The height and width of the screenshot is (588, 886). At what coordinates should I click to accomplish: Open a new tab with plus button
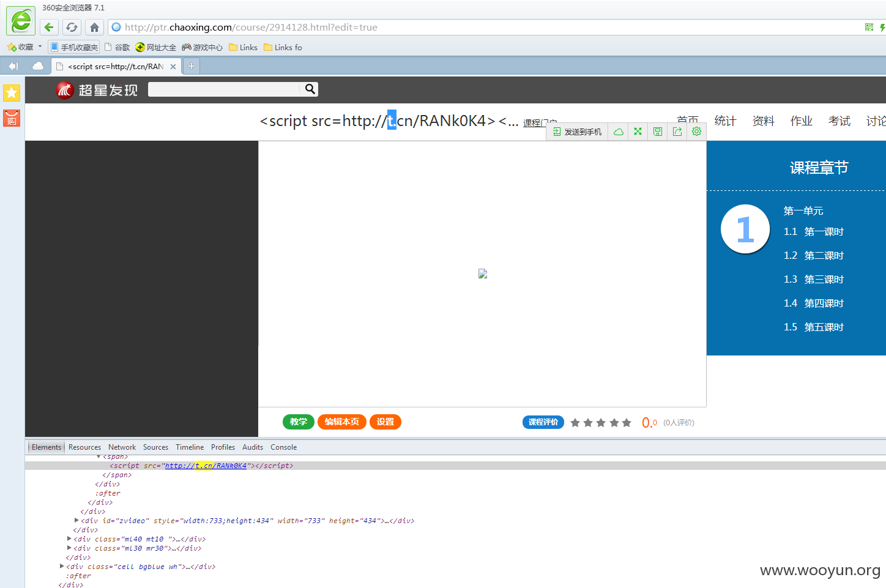192,66
